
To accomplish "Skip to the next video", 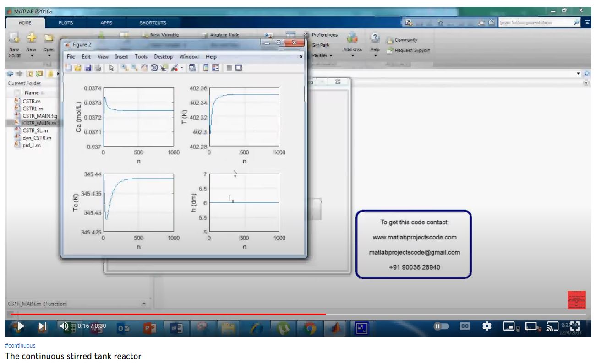I will pos(43,326).
